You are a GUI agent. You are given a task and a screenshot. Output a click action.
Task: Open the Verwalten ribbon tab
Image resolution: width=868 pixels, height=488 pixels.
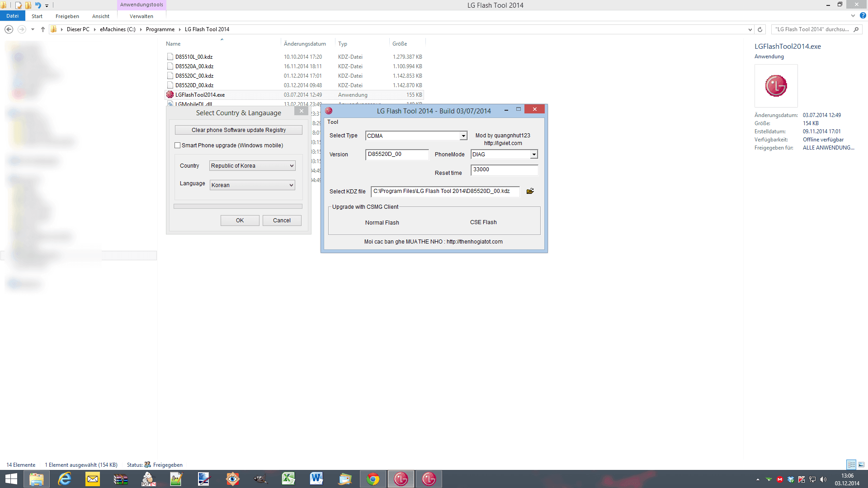142,16
